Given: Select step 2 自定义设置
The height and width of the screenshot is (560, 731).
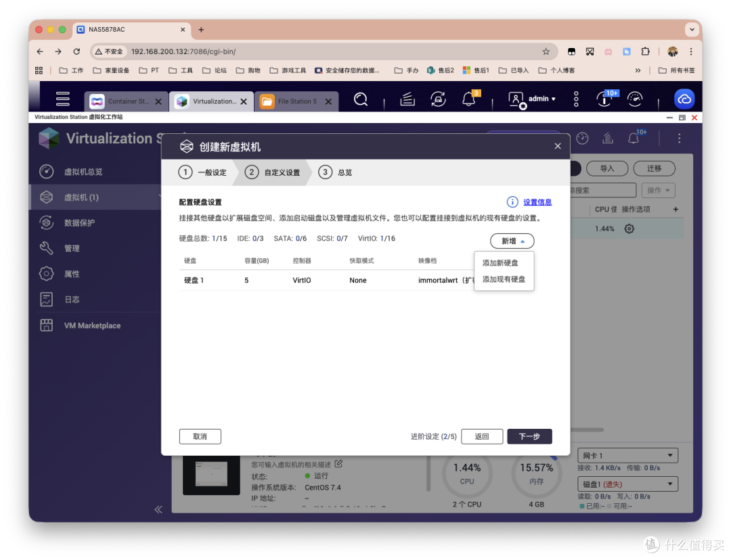Looking at the screenshot, I should pos(272,172).
